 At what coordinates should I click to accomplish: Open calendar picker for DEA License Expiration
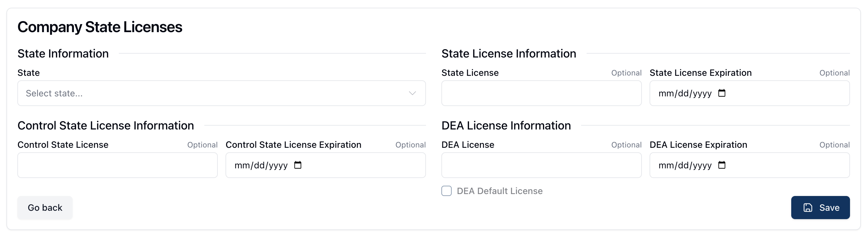coord(722,165)
